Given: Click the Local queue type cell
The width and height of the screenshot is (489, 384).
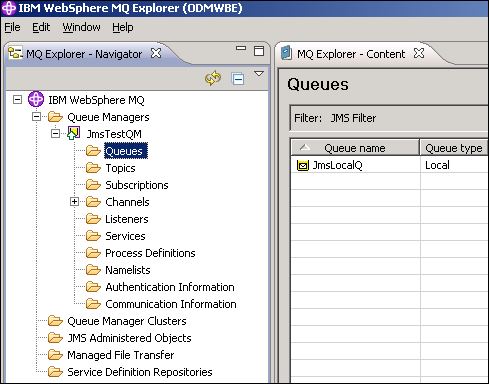Looking at the screenshot, I should point(437,165).
